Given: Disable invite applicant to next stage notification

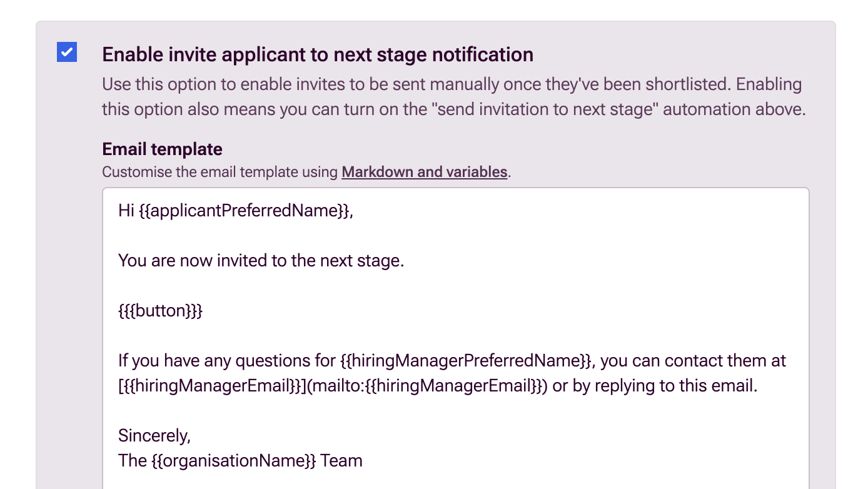Looking at the screenshot, I should point(67,53).
